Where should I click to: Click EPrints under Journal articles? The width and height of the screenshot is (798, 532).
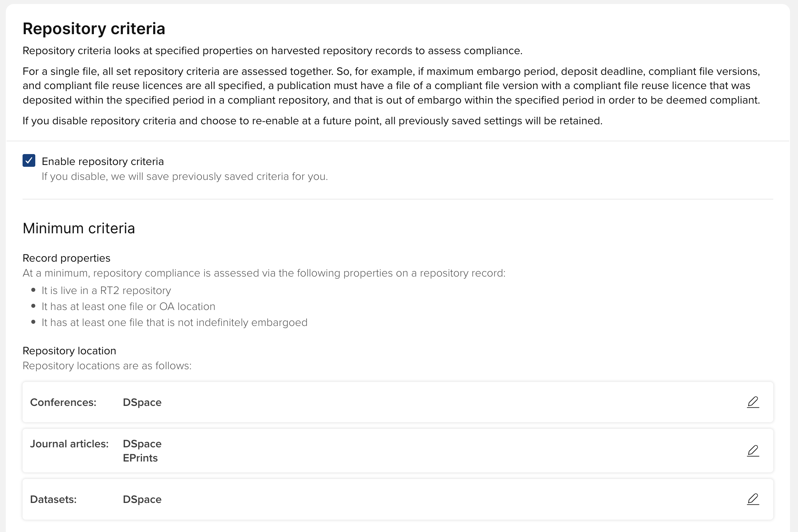[x=140, y=458]
